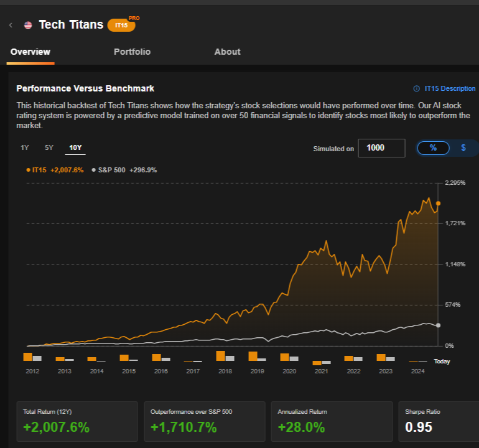
Task: Select the 1Y time range
Action: point(25,147)
